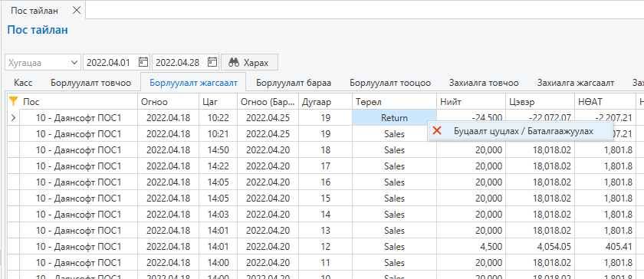
Task: Open calendar for end date 2022.04.28
Action: pyautogui.click(x=212, y=62)
